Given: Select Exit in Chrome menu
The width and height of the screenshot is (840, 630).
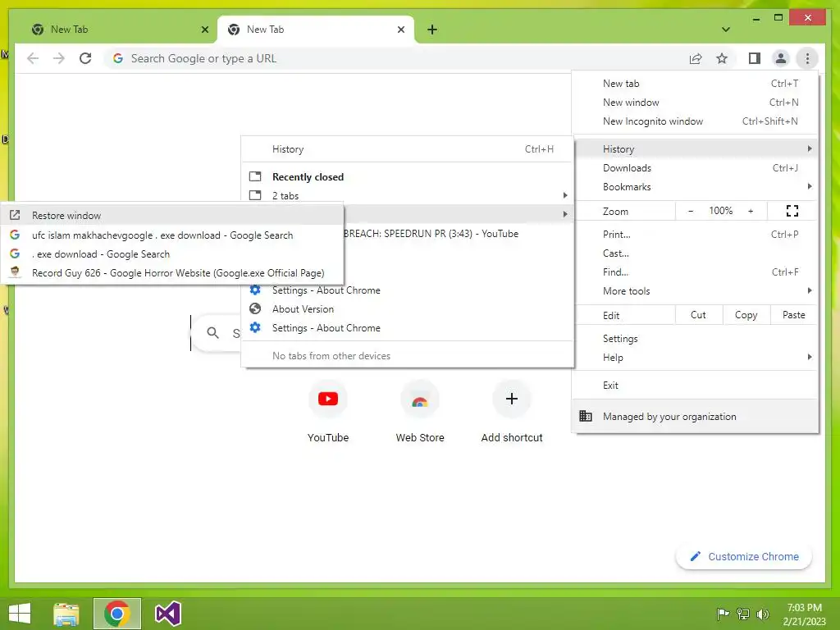Looking at the screenshot, I should coord(695,386).
